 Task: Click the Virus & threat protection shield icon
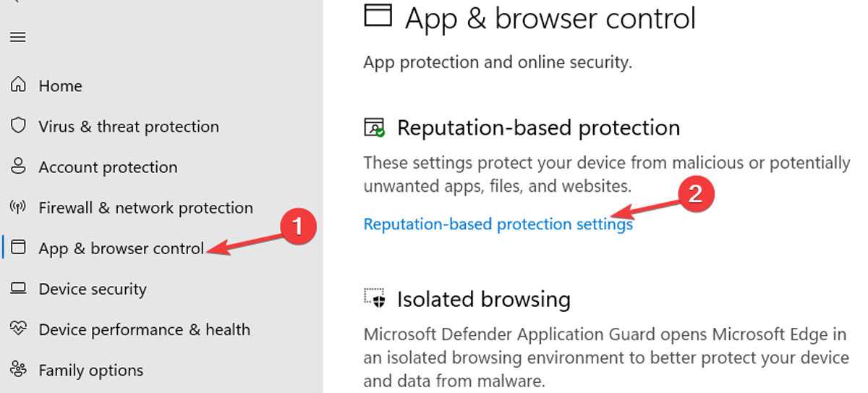pos(18,126)
